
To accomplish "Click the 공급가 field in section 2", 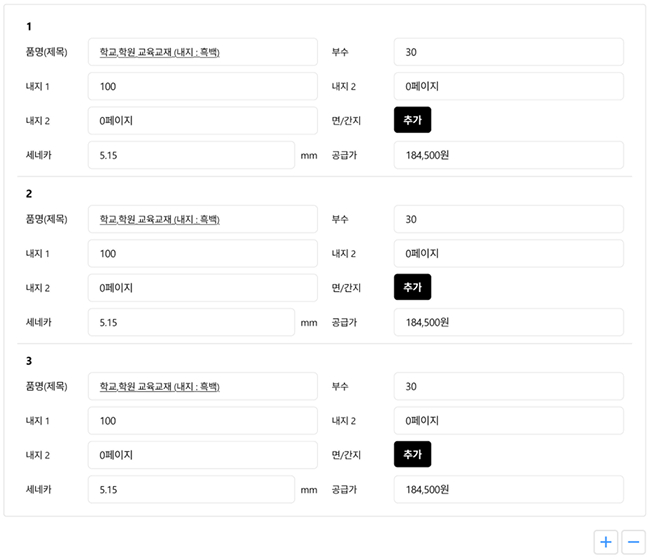I will (508, 322).
